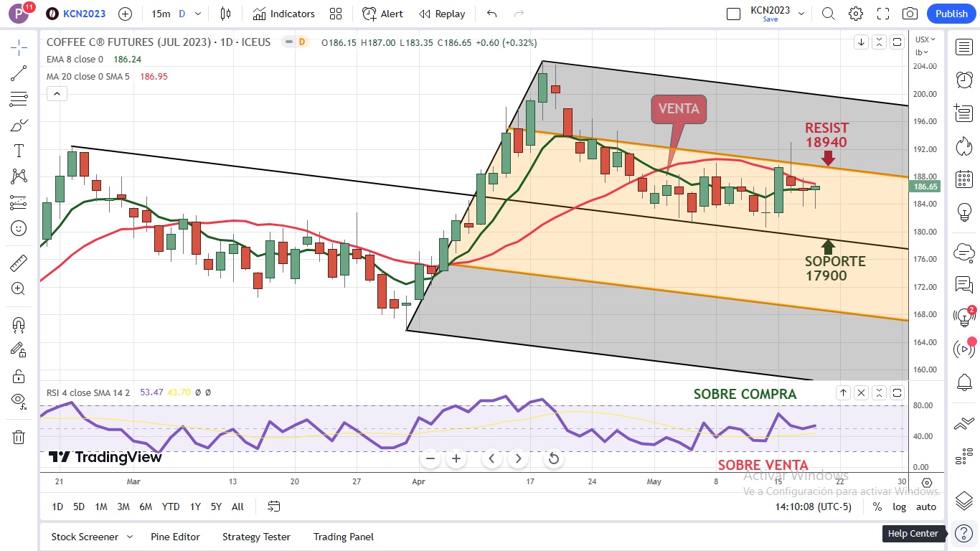Toggle lock all drawing tools

click(x=19, y=376)
